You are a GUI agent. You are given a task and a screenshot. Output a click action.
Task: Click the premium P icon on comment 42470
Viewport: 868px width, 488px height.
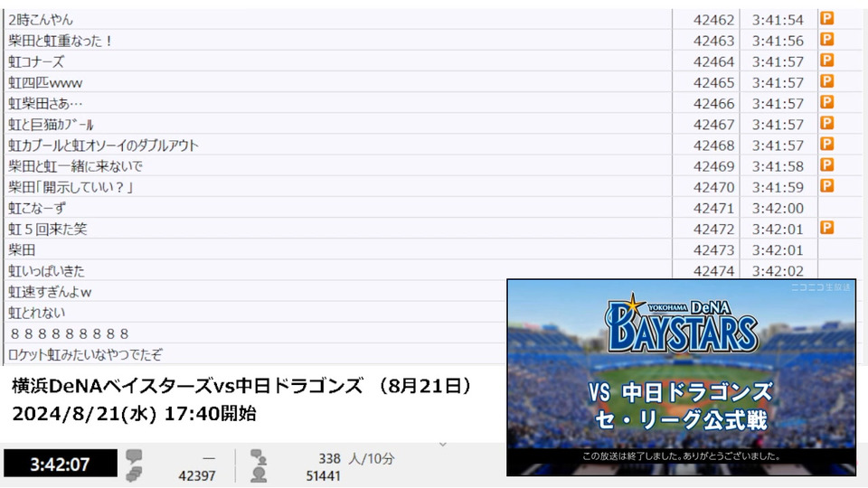coord(827,186)
